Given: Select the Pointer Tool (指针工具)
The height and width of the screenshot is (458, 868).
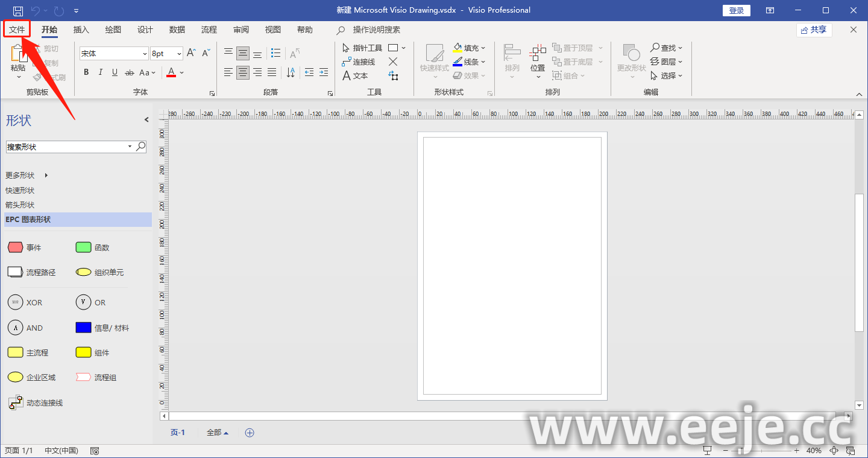Looking at the screenshot, I should [362, 48].
